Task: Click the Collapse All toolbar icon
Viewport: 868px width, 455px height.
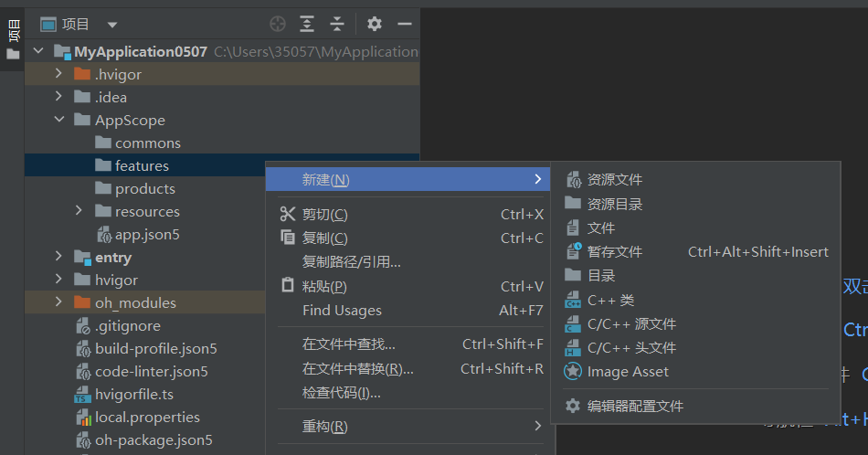Action: [336, 24]
